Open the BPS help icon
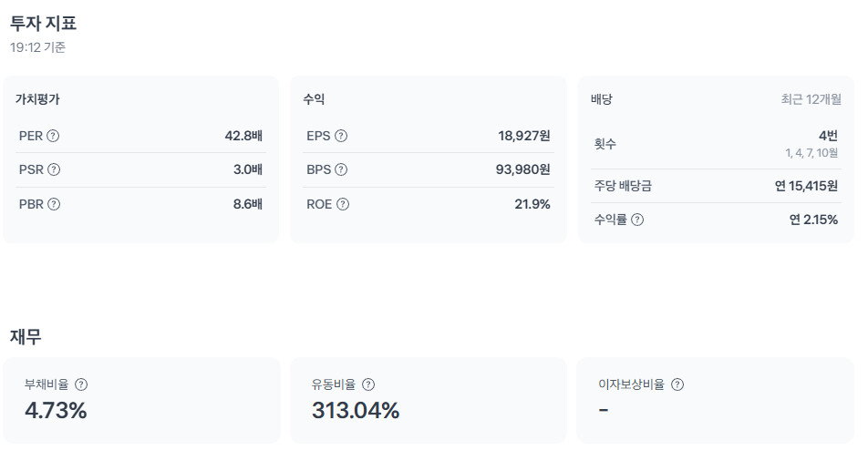868x461 pixels. (x=341, y=169)
